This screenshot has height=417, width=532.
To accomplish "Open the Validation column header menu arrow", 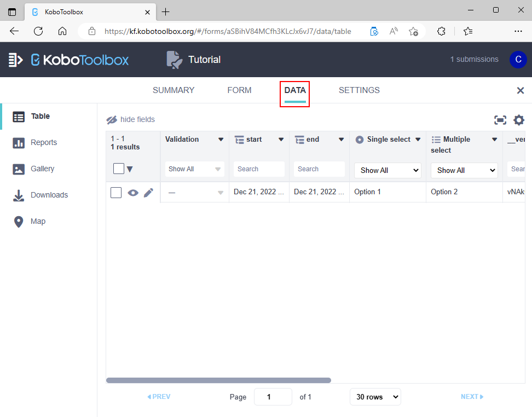I will [221, 140].
